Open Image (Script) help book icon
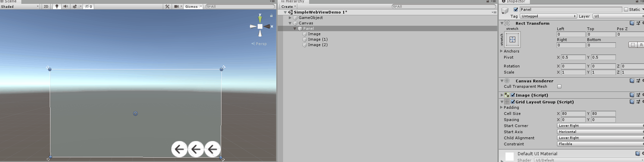The image size is (644, 162). coord(632,95)
